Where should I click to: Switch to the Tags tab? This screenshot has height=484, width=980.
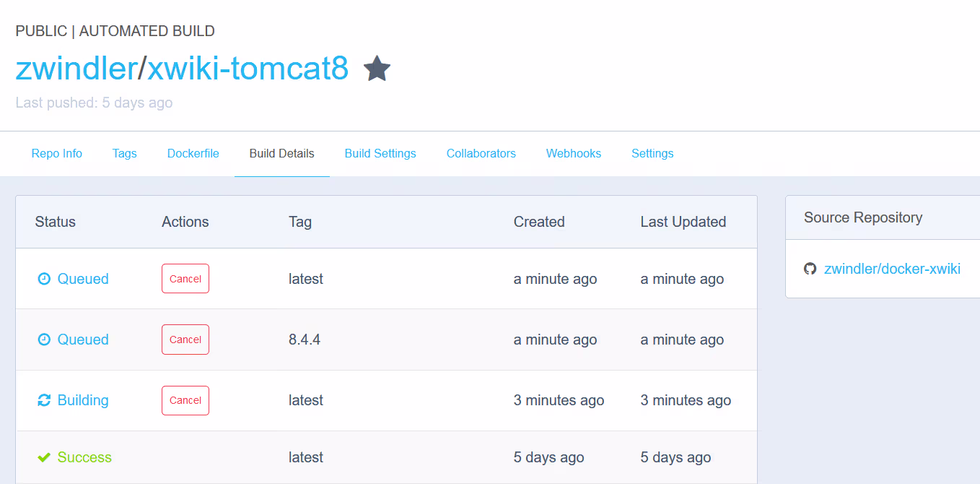point(125,153)
